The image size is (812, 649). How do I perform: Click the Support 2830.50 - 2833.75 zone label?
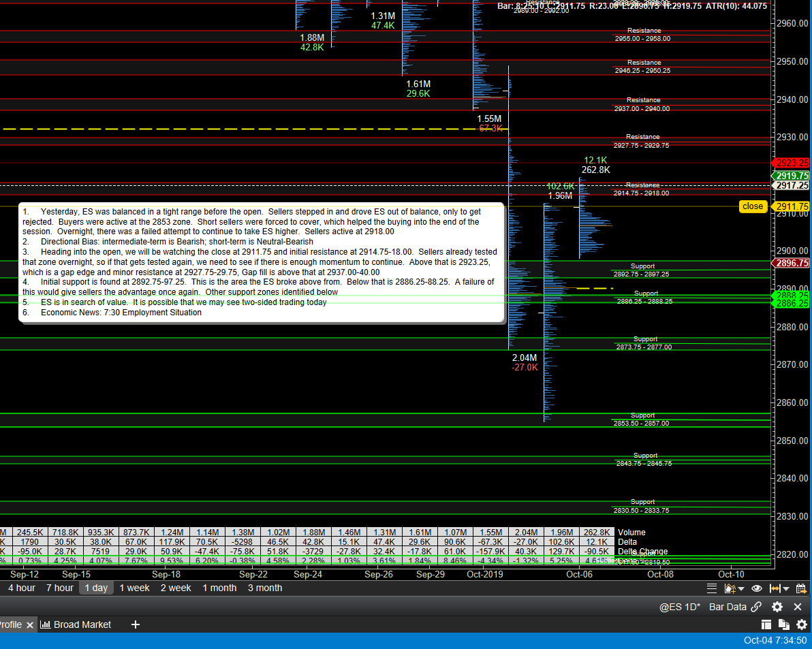point(642,506)
